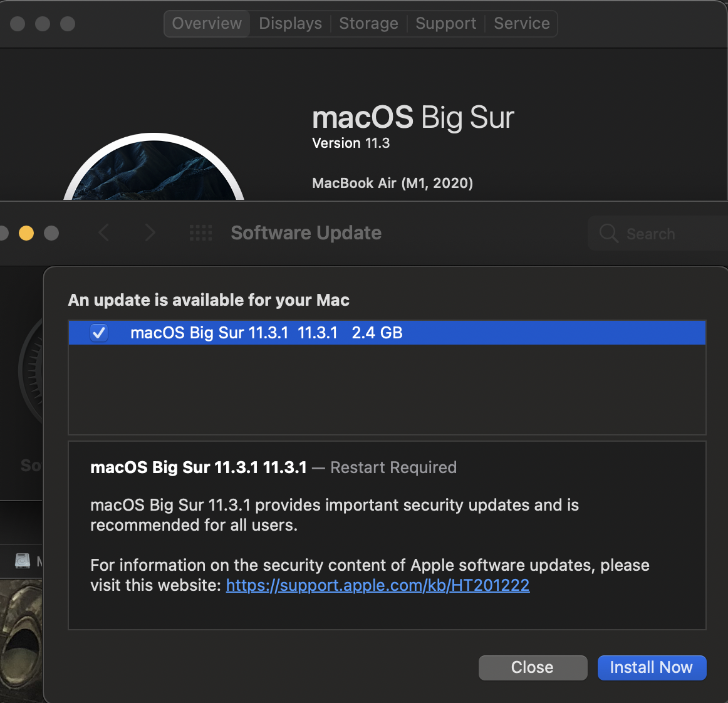Click the macOS Big Sur heading
Image resolution: width=728 pixels, height=703 pixels.
(413, 117)
